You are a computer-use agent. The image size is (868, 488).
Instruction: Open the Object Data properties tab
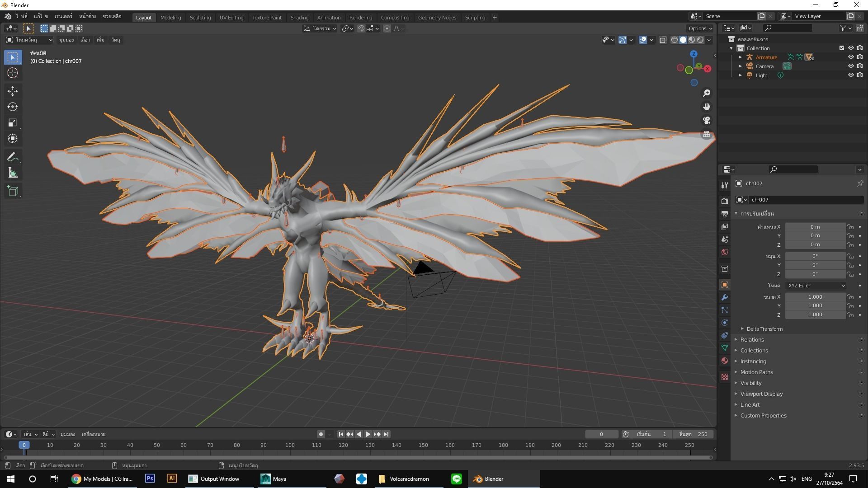725,348
